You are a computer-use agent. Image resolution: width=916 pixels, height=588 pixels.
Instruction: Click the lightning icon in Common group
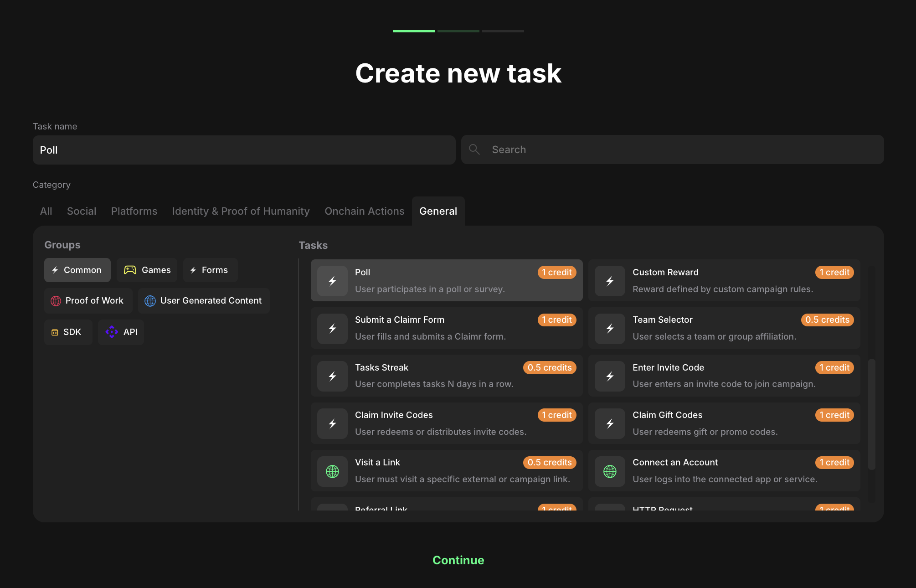(55, 270)
